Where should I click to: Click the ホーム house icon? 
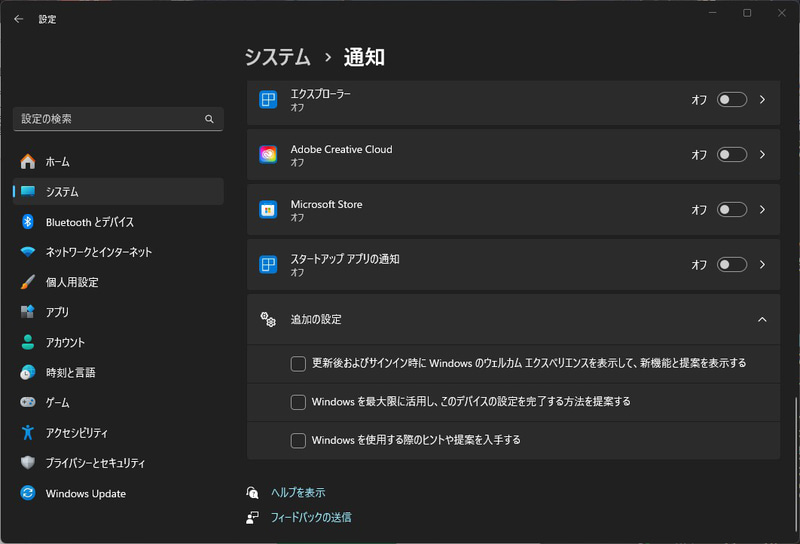28,161
